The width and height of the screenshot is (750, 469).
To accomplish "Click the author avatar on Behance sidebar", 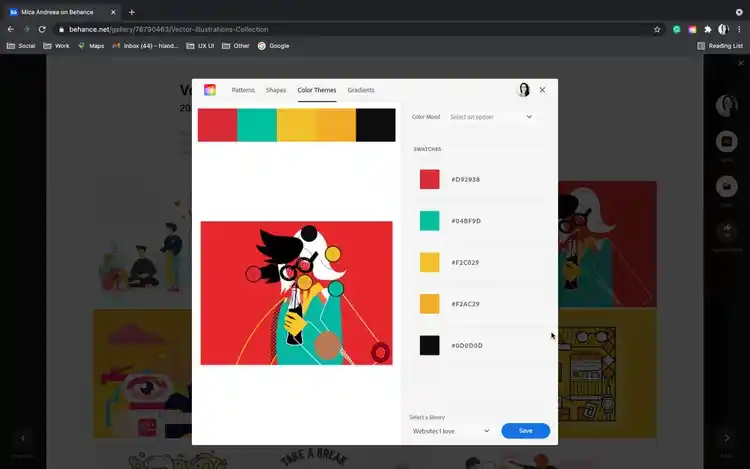I will tap(727, 106).
